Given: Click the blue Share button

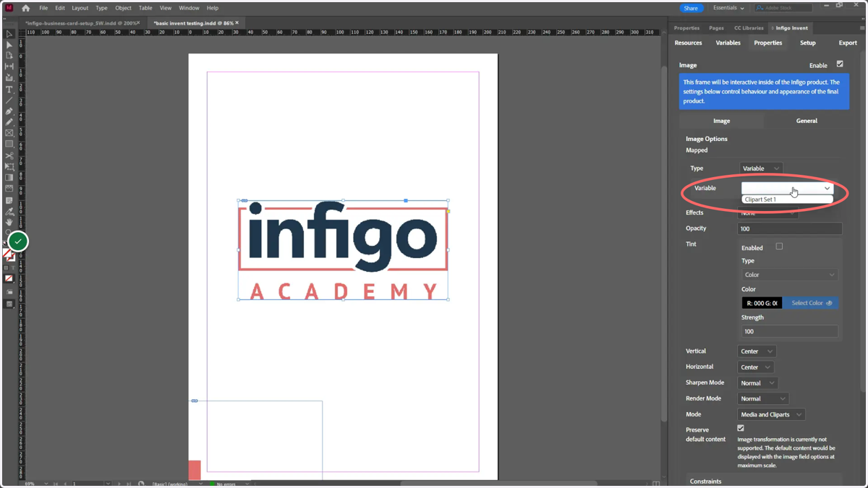Looking at the screenshot, I should (691, 8).
